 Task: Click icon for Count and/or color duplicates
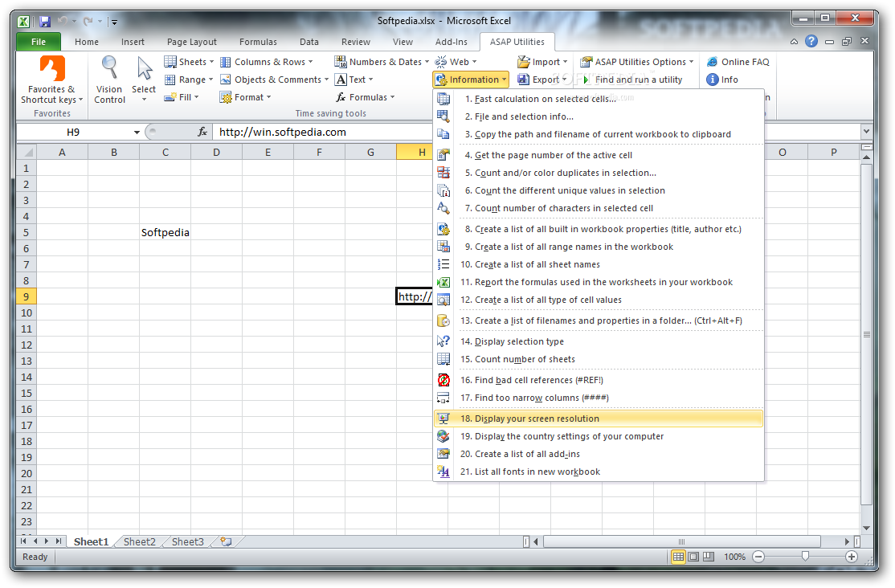click(x=443, y=173)
